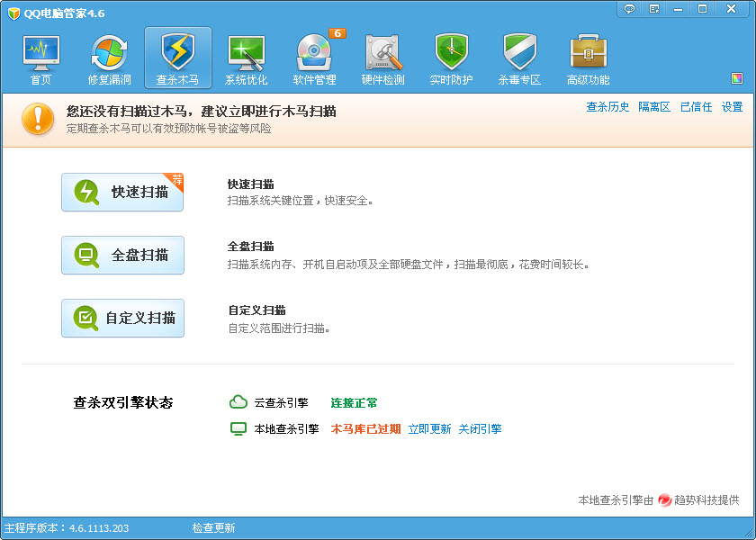Screen dimensions: 756x540
Task: Click the 连接正常 status text
Action: [x=354, y=402]
